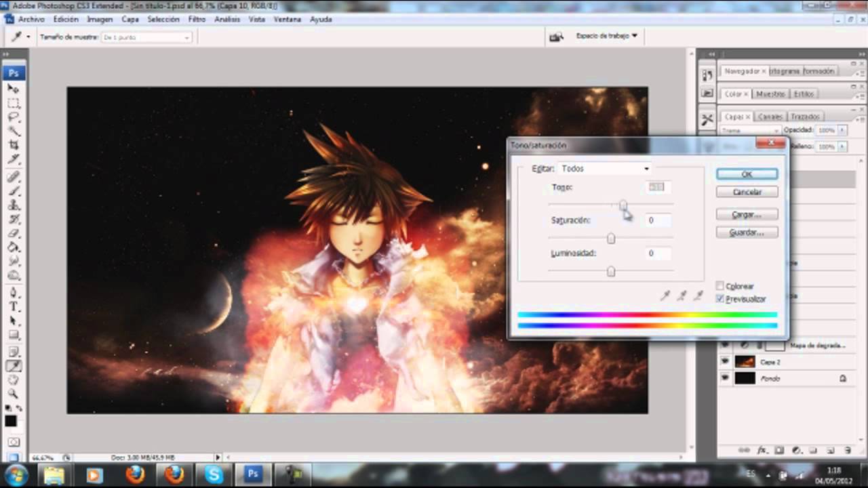Select the Eraser tool
Viewport: 868px width, 488px height.
(x=14, y=232)
